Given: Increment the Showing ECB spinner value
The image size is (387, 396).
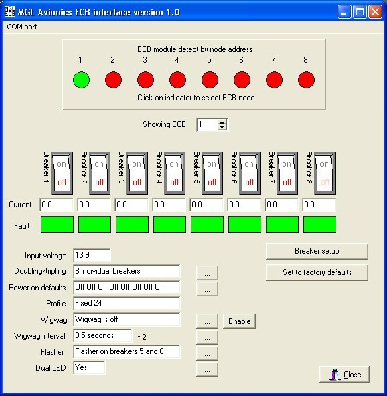Looking at the screenshot, I should click(222, 122).
